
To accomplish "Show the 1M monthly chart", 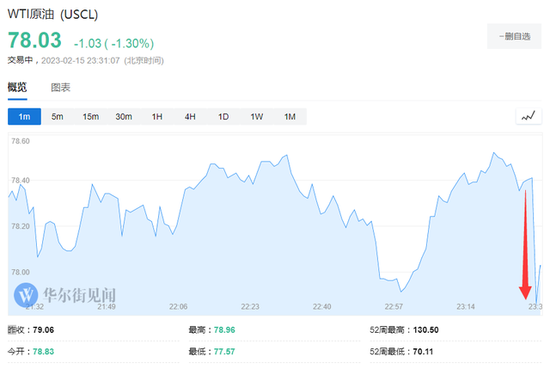I will point(290,116).
